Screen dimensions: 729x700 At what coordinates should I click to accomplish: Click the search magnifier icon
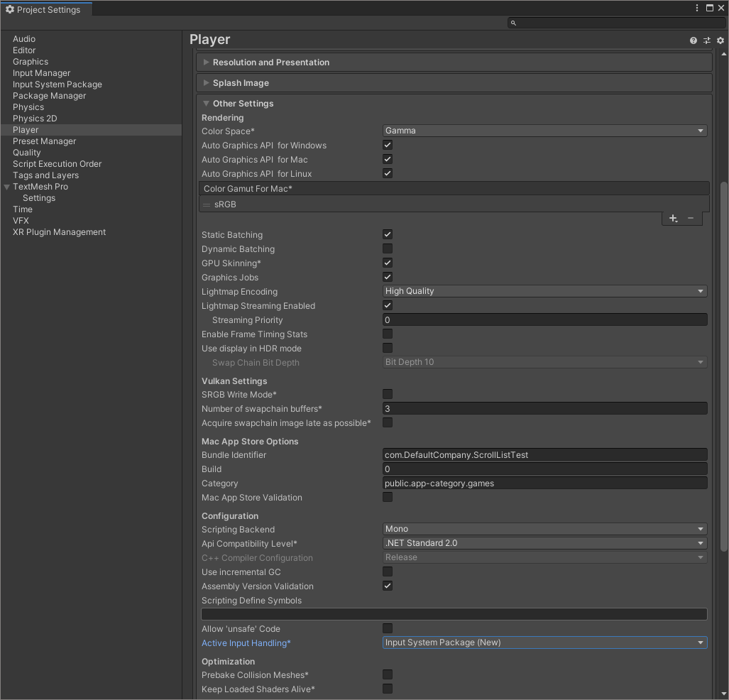[513, 23]
